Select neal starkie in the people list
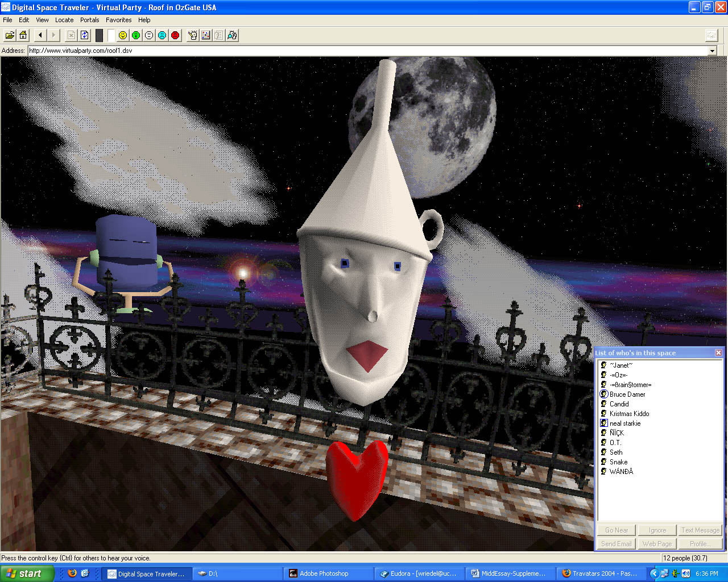The height and width of the screenshot is (582, 728). click(x=625, y=423)
